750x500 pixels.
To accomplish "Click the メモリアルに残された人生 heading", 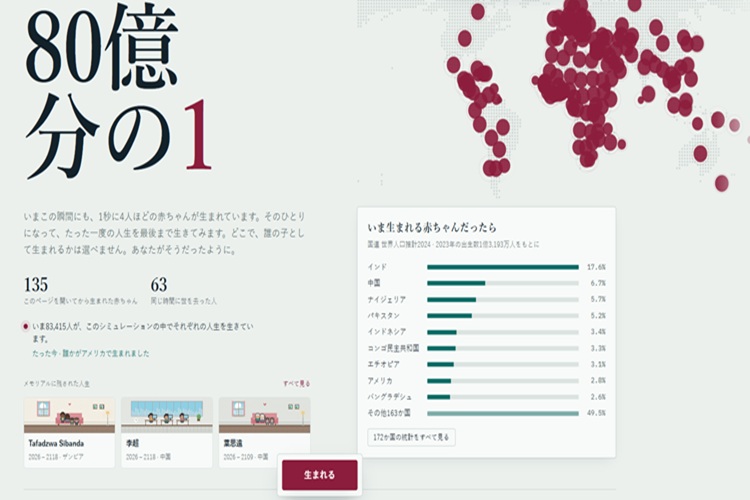I will [57, 384].
